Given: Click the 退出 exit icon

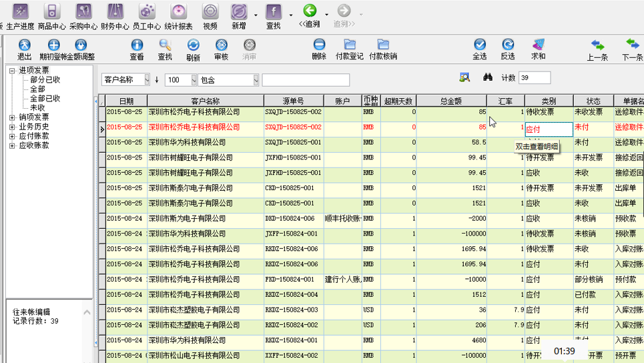Looking at the screenshot, I should [24, 45].
